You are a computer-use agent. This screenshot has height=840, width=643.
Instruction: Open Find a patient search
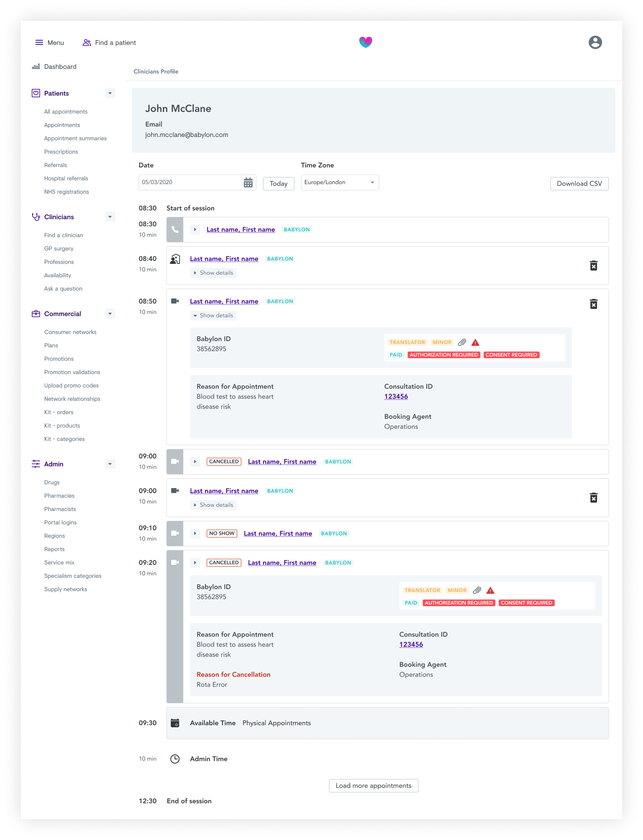tap(109, 43)
